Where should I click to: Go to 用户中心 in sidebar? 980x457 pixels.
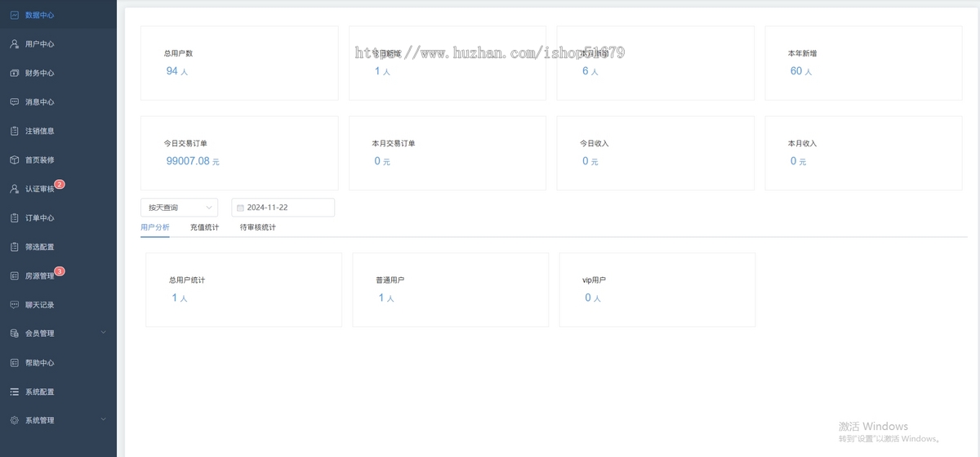[x=58, y=44]
